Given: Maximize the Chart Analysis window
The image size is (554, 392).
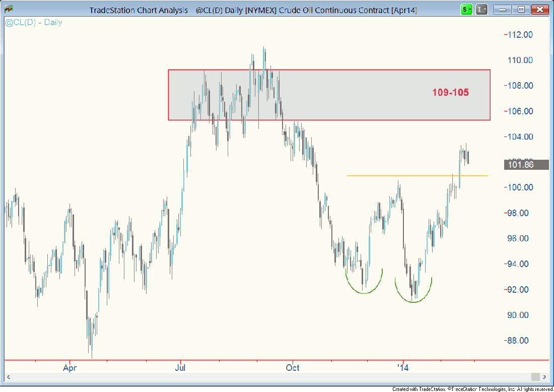Looking at the screenshot, I should (x=521, y=9).
